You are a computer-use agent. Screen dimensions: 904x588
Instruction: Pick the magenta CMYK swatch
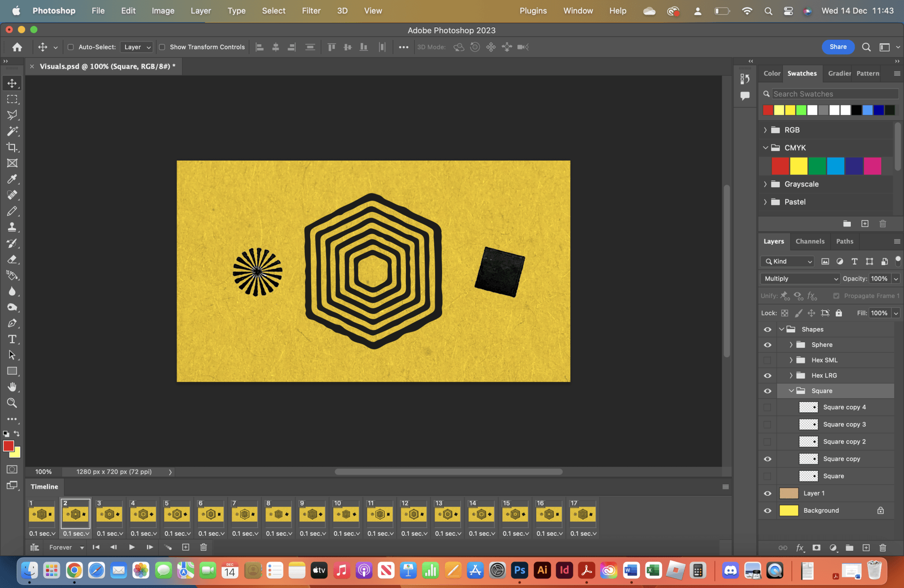(872, 166)
